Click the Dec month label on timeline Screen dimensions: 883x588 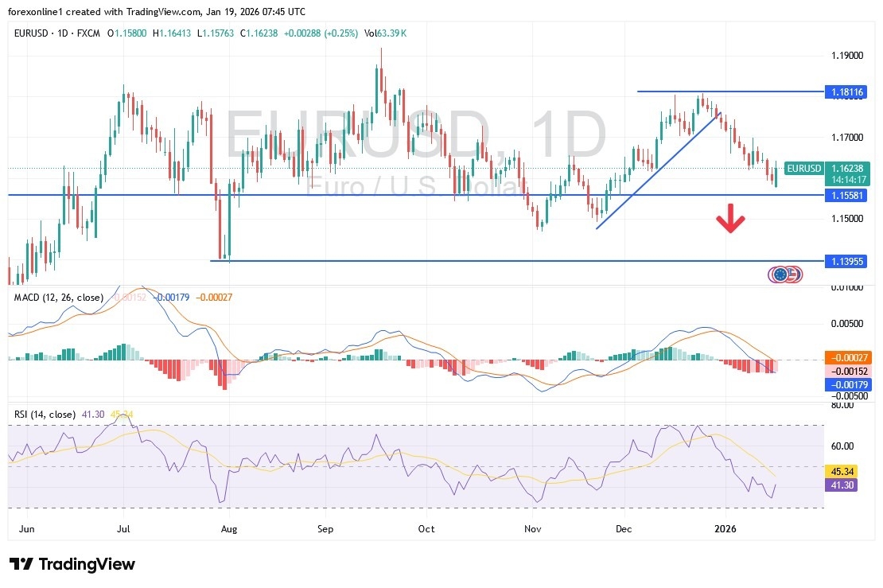(624, 528)
